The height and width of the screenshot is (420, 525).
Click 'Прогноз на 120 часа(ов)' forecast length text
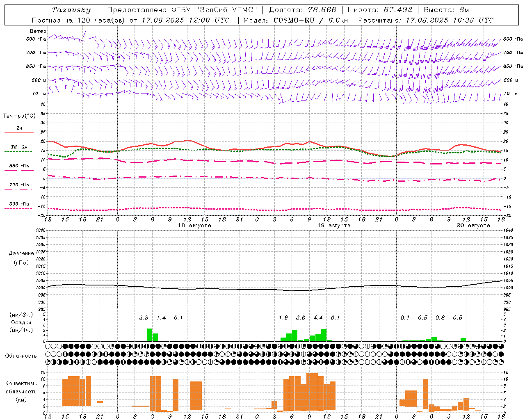coord(79,20)
